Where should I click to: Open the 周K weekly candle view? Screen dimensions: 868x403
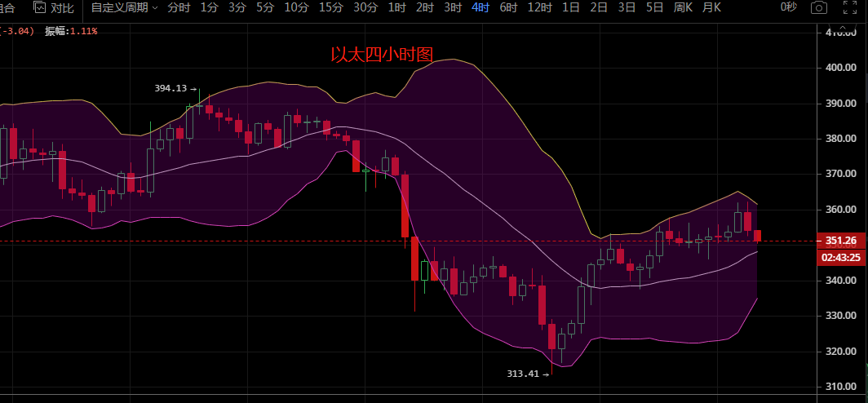tap(683, 8)
